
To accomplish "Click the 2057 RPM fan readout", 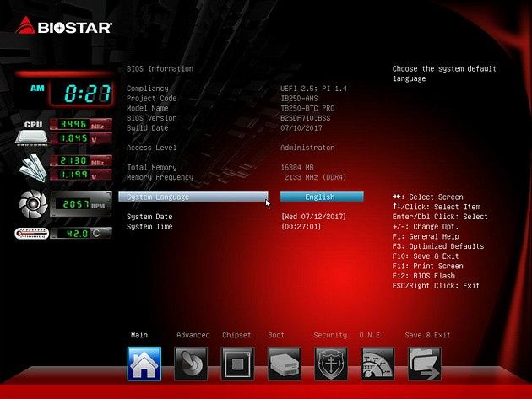I will tap(81, 204).
